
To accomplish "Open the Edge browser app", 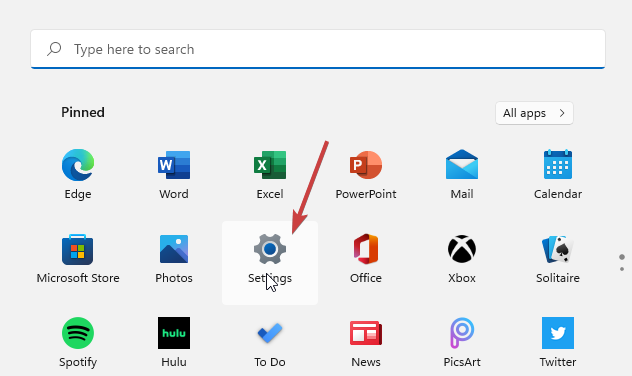I will (x=78, y=165).
